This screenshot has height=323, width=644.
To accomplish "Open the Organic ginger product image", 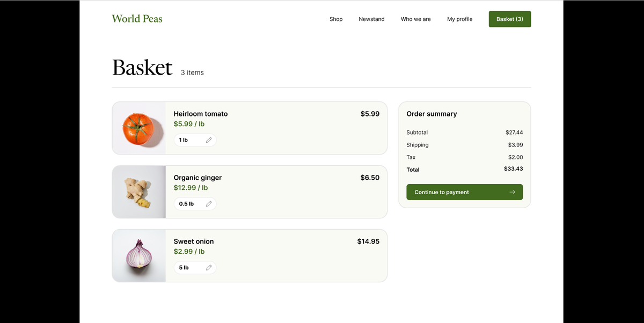I will 139,192.
